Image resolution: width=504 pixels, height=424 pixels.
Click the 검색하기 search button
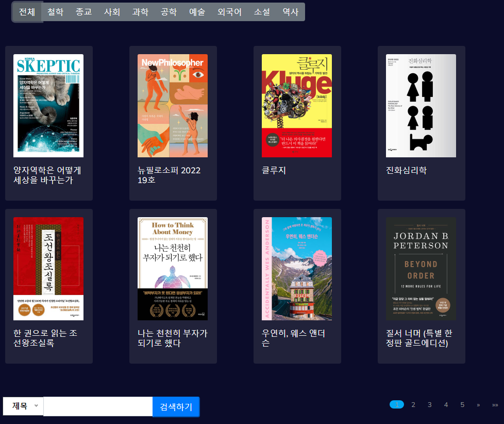(176, 407)
